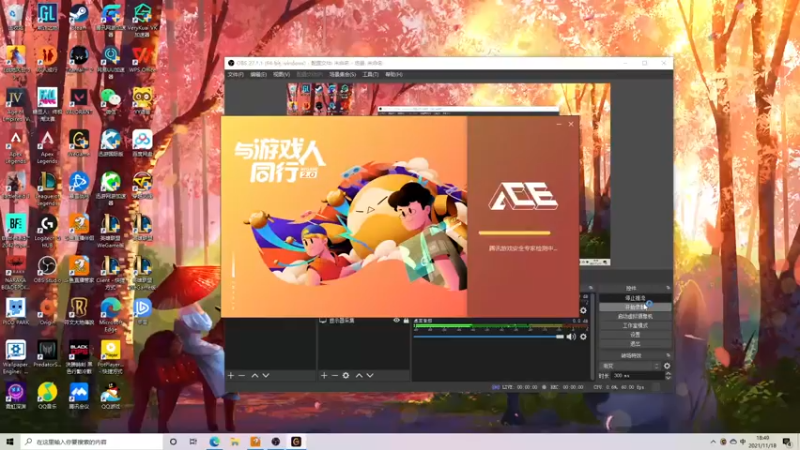The height and width of the screenshot is (450, 800).
Task: Open 工具(T) menu in OBS
Action: (x=370, y=74)
